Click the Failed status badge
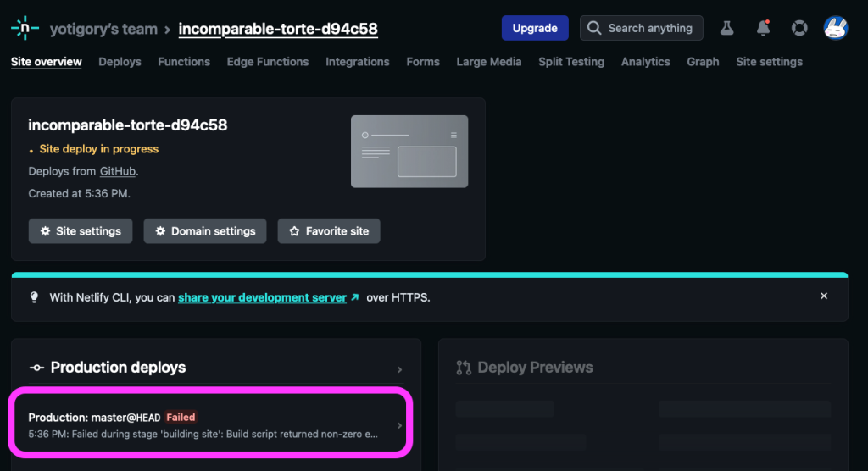868x471 pixels. (181, 418)
